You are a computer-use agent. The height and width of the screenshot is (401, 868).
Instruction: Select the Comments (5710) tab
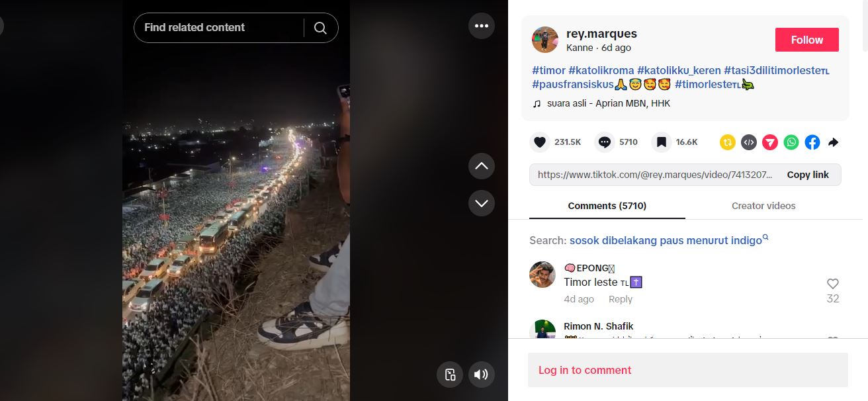coord(607,206)
